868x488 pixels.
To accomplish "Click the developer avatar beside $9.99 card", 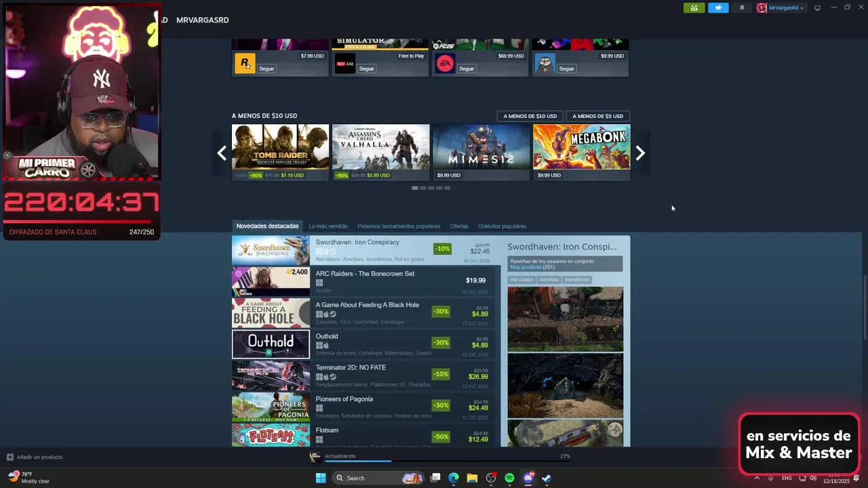I will [545, 64].
